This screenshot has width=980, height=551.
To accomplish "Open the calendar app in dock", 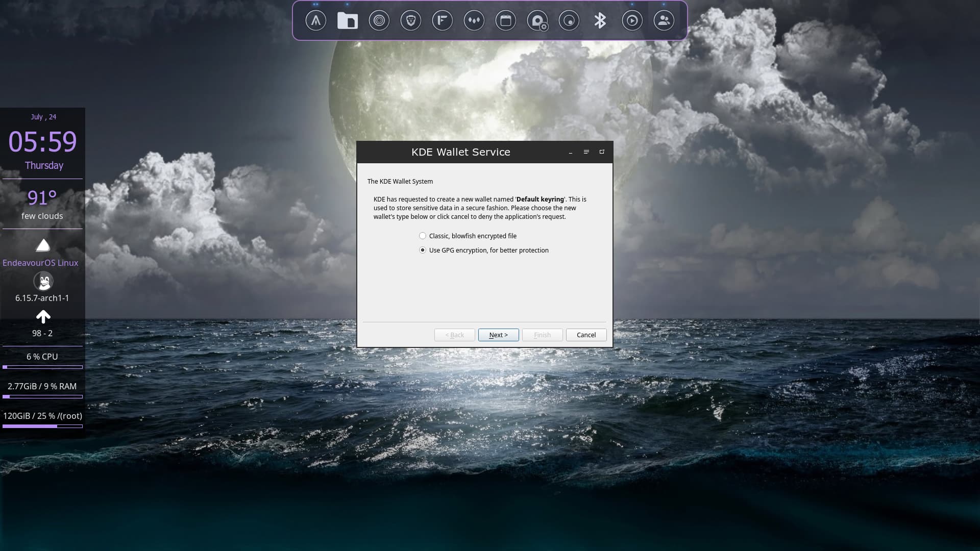I will click(505, 21).
